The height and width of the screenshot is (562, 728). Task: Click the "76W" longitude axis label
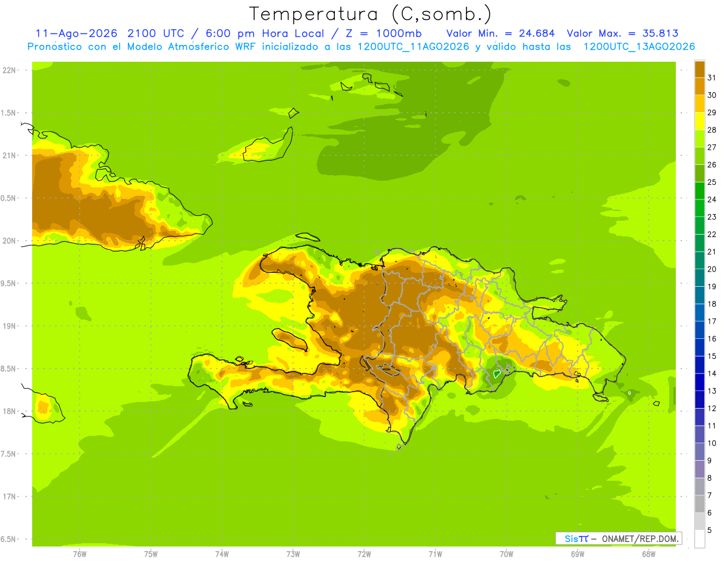pos(79,554)
